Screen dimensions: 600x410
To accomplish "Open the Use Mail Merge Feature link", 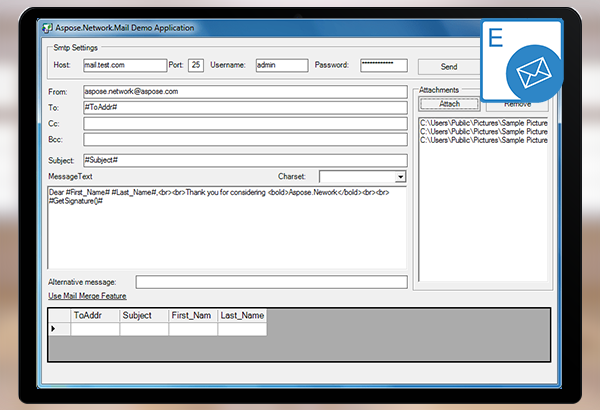I will 87,296.
